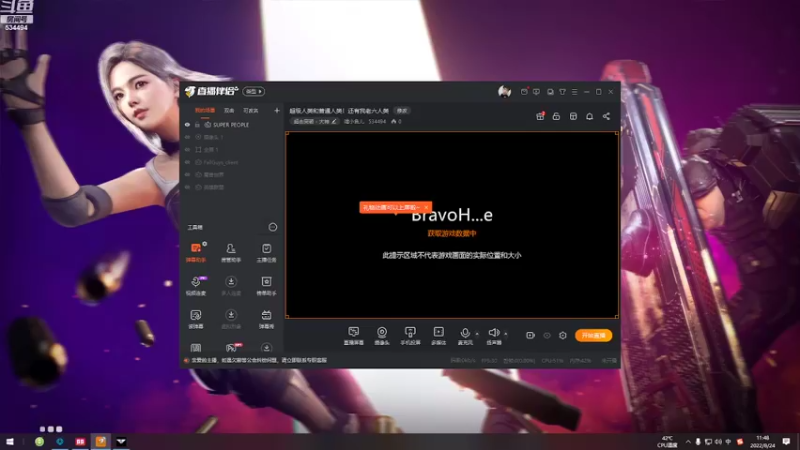
Task: Open Windows notification center icon
Action: [x=786, y=442]
